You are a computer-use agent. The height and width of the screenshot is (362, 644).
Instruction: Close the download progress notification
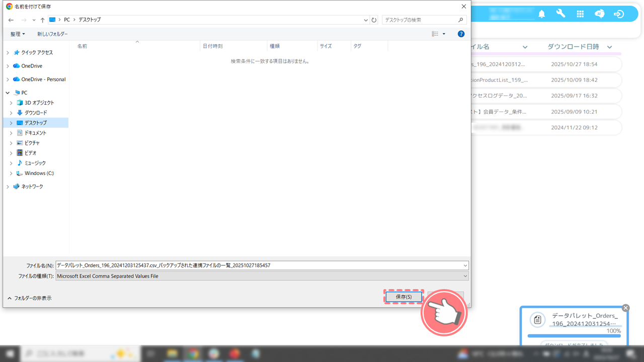625,308
